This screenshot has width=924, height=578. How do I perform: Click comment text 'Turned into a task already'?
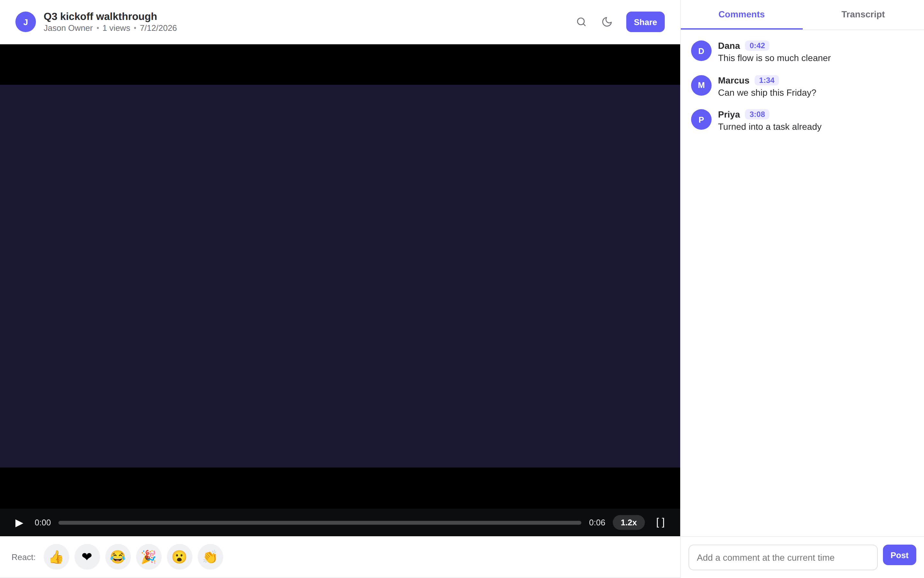(769, 127)
